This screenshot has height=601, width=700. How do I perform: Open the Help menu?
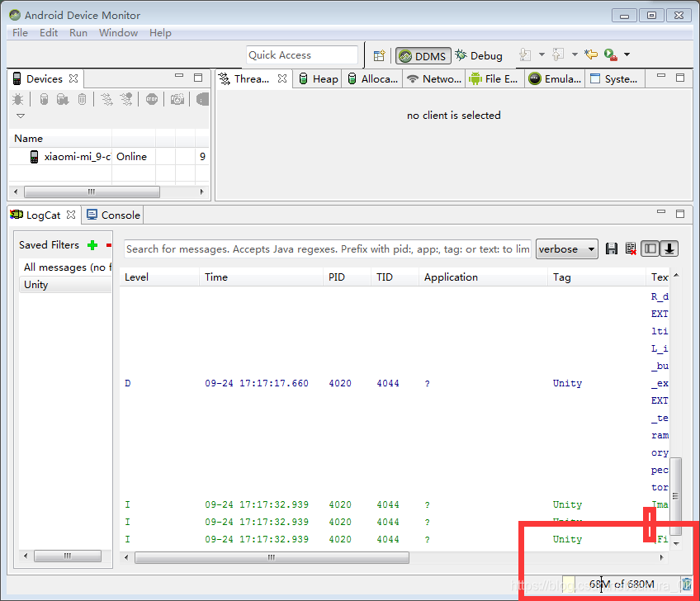tap(160, 33)
